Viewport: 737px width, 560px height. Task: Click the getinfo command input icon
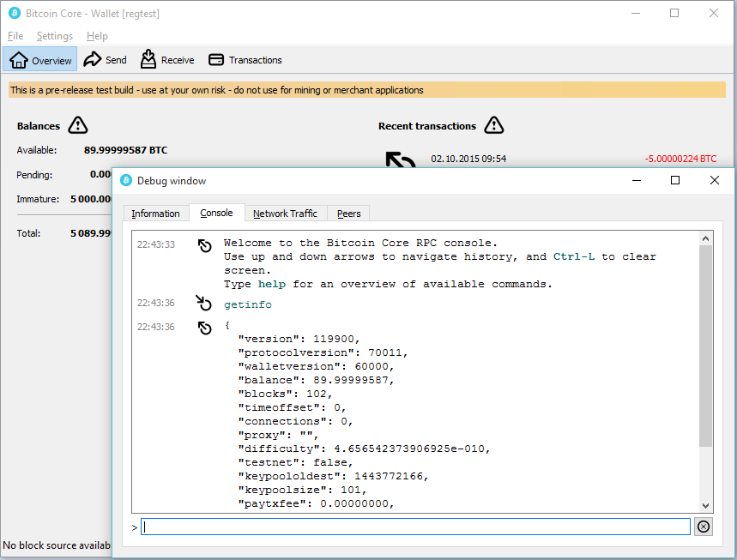pos(204,304)
